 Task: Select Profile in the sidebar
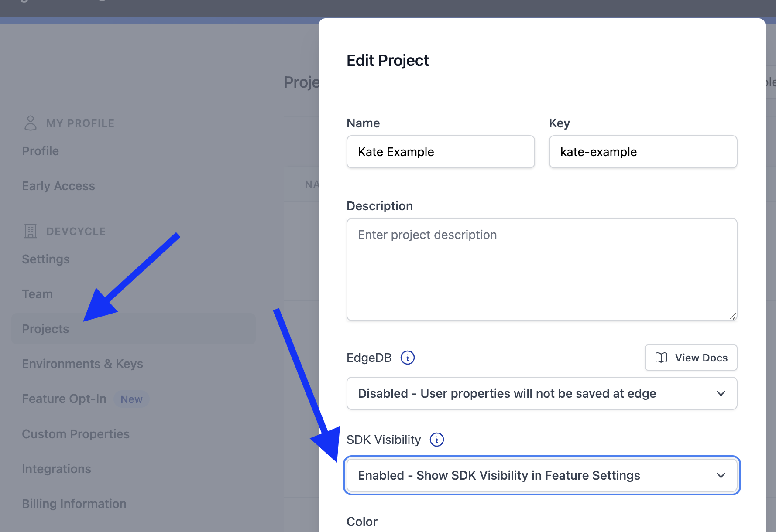40,151
